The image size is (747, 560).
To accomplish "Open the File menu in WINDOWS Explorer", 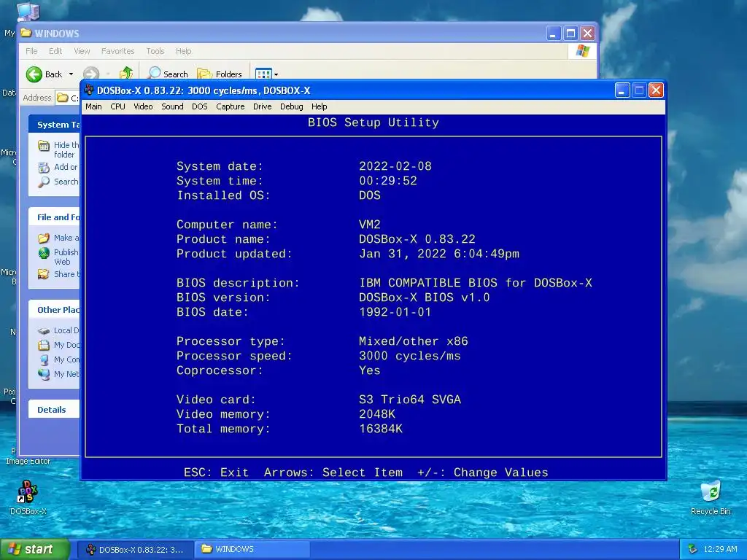I will (31, 51).
